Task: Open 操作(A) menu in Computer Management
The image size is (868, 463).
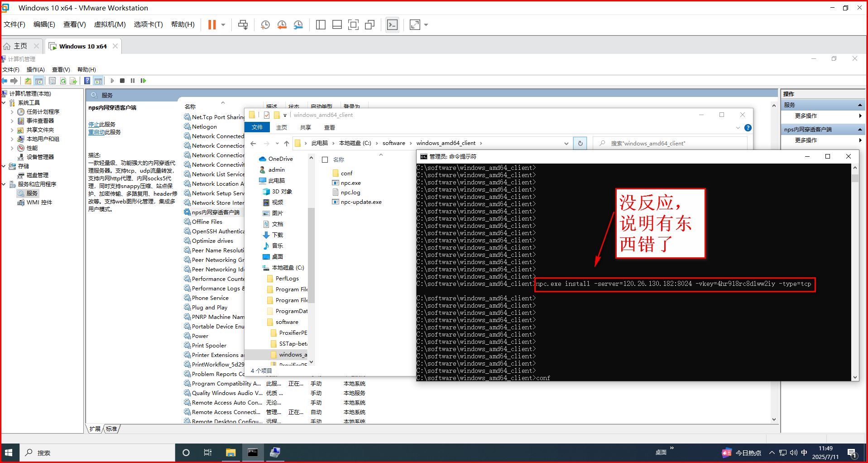Action: 35,70
